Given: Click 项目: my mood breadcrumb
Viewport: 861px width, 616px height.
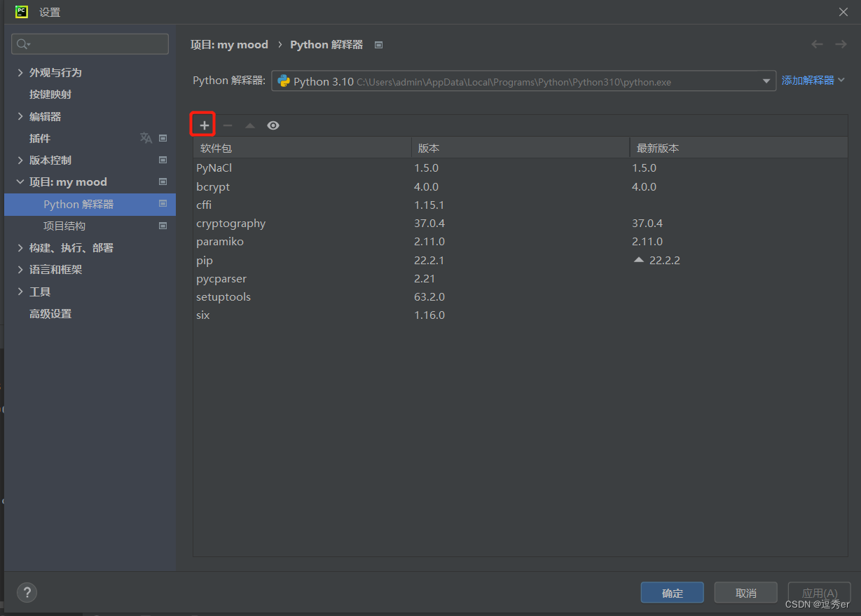Looking at the screenshot, I should 229,45.
